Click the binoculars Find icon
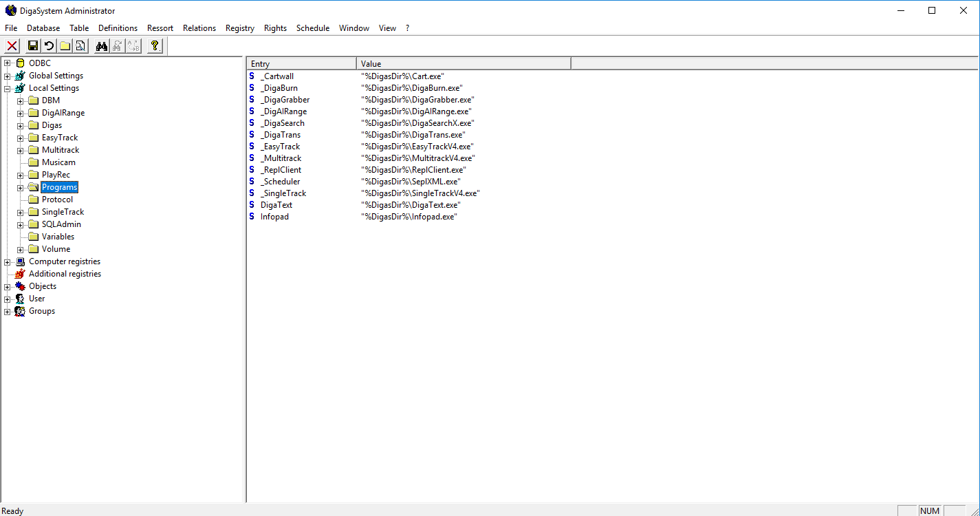The width and height of the screenshot is (980, 516). pyautogui.click(x=102, y=46)
